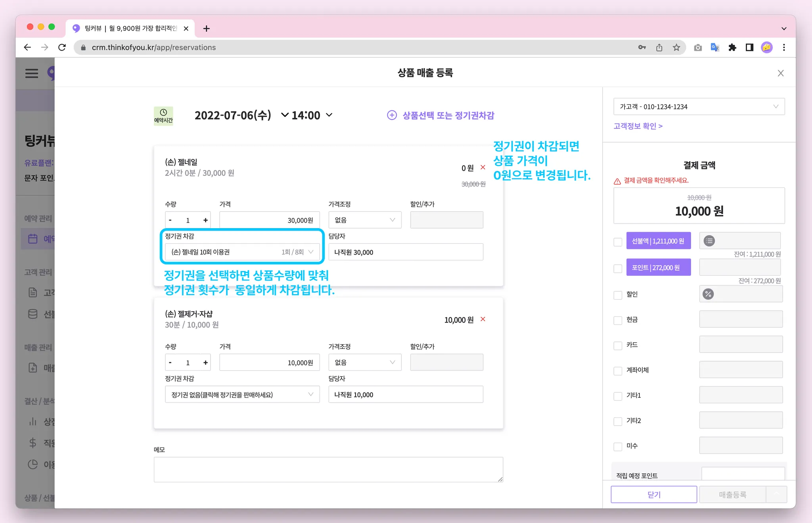
Task: Open the 가고객 customer dropdown
Action: click(699, 107)
